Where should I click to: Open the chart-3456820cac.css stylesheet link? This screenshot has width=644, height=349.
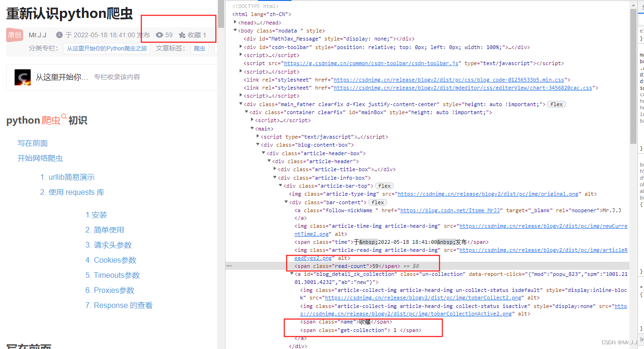coord(463,88)
